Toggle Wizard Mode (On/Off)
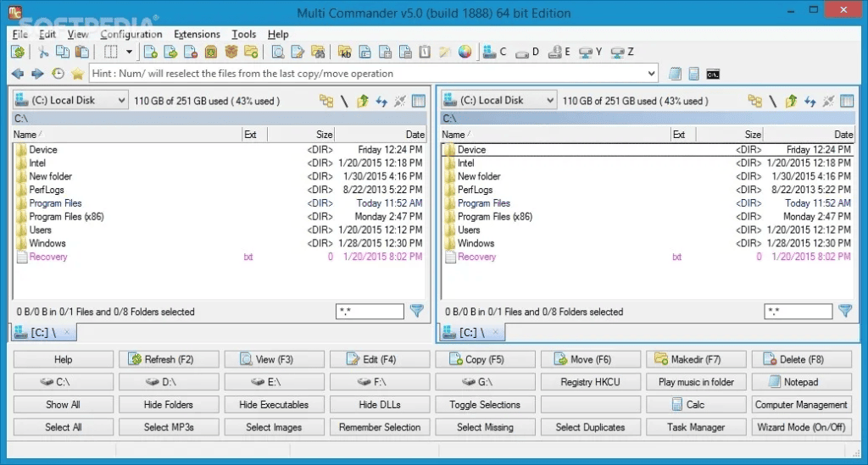This screenshot has width=868, height=465. [801, 427]
